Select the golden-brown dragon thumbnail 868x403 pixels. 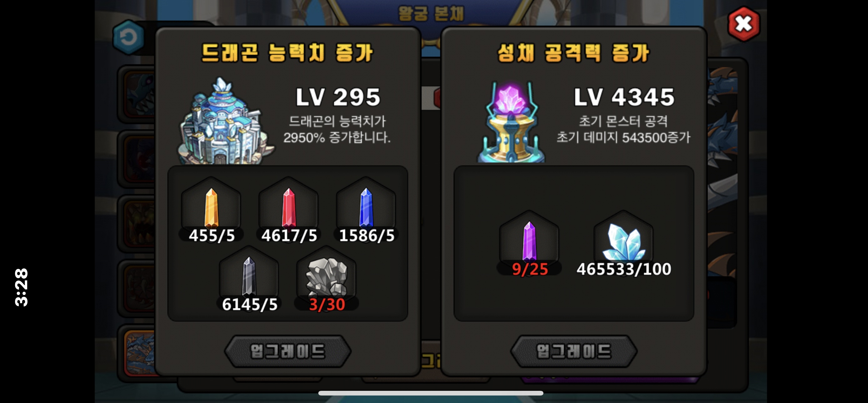(x=138, y=224)
